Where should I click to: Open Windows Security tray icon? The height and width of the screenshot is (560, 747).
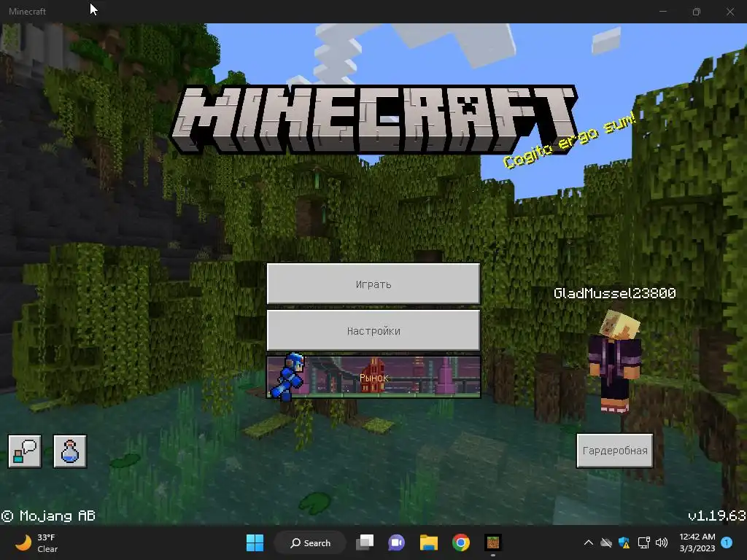(624, 542)
